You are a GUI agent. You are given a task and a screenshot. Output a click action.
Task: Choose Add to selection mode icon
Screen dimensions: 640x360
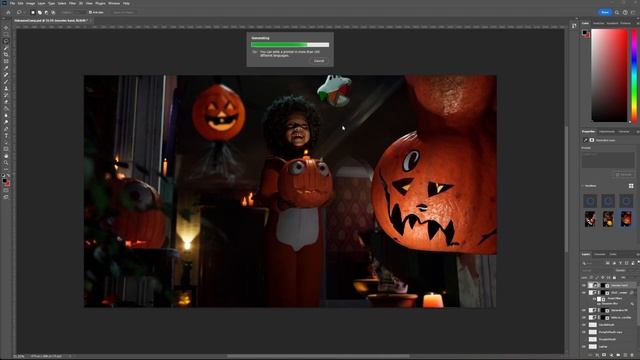pos(39,12)
